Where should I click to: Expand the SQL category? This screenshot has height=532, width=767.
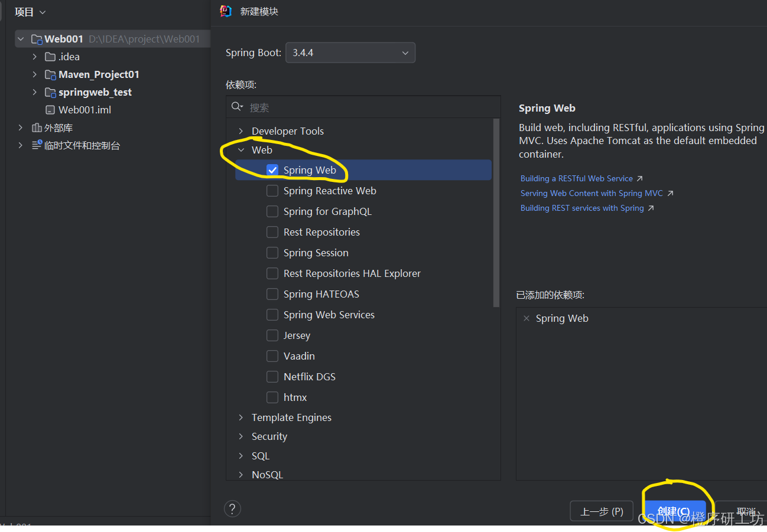tap(240, 456)
